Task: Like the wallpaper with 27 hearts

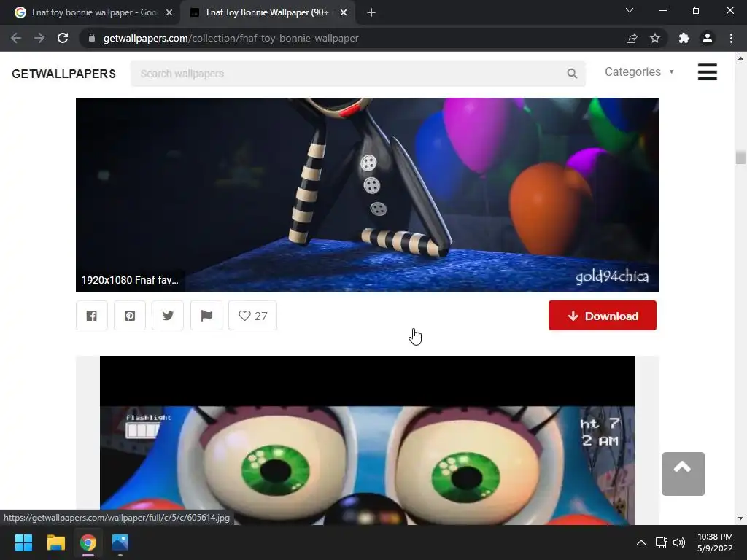Action: 252,315
